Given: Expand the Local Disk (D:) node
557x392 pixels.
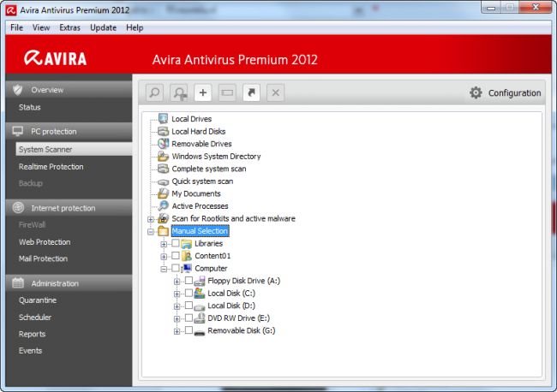Looking at the screenshot, I should point(177,306).
